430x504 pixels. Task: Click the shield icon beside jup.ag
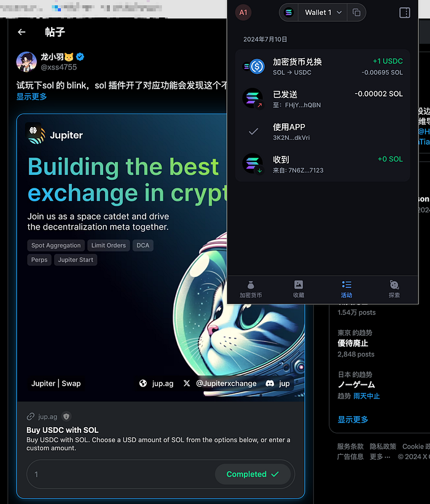point(66,417)
